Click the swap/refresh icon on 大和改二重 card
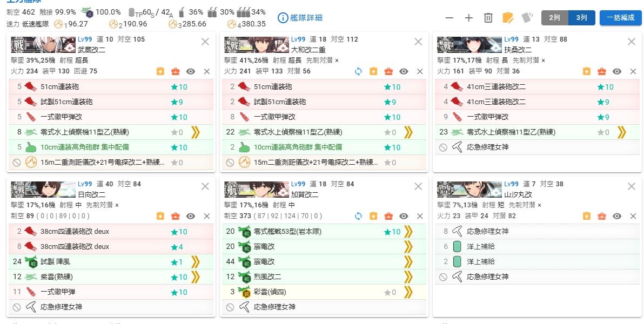644x324 pixels. click(357, 71)
